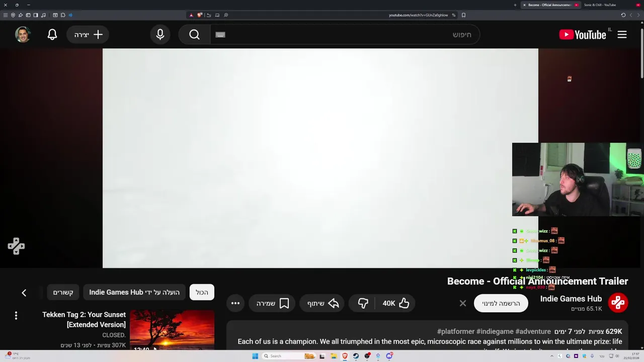Open 'Tekken Tag 2: Your Sunset' title link
The image size is (644, 362).
pos(84,319)
